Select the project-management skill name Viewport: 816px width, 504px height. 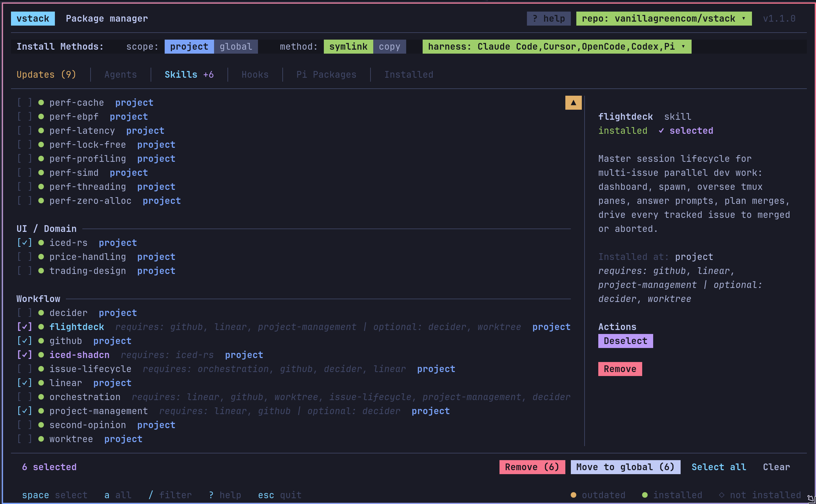(x=99, y=411)
